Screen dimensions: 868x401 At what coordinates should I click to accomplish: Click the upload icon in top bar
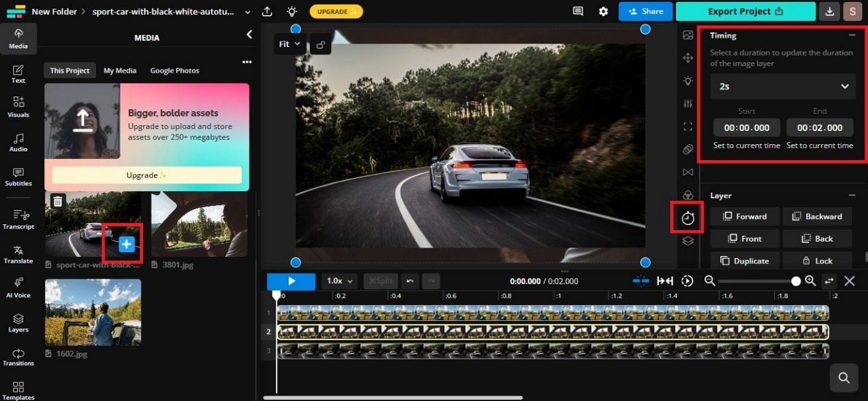point(267,11)
